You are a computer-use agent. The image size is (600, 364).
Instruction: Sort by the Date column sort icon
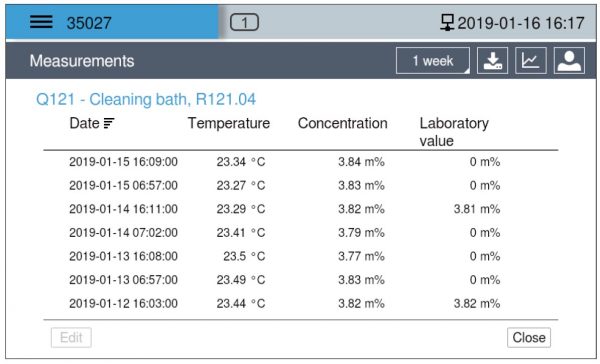[x=109, y=123]
